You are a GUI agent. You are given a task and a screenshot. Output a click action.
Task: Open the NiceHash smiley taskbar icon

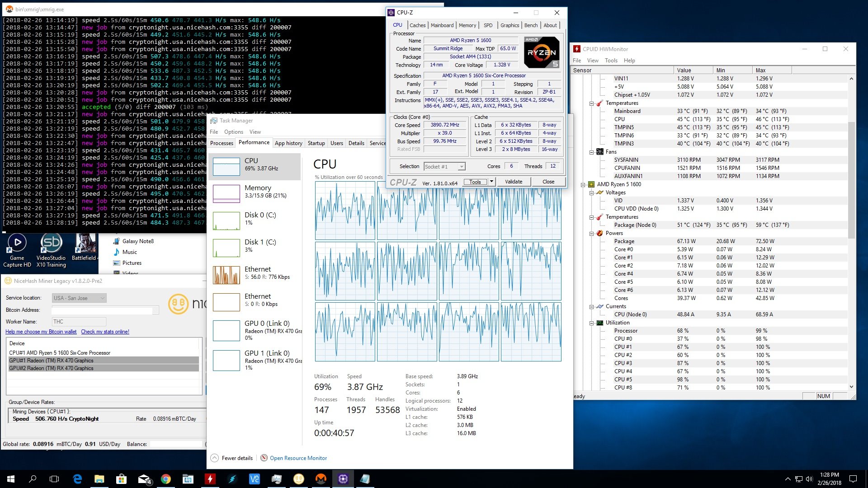click(x=299, y=479)
